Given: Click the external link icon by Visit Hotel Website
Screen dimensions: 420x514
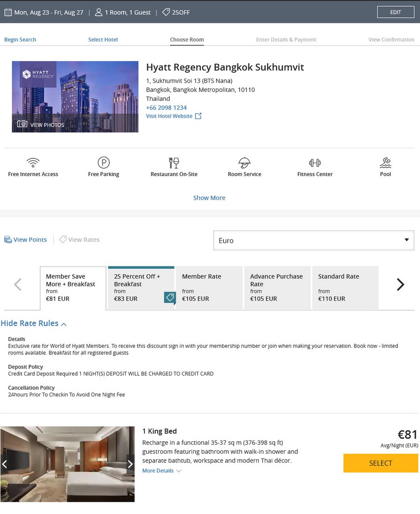Looking at the screenshot, I should (x=198, y=116).
